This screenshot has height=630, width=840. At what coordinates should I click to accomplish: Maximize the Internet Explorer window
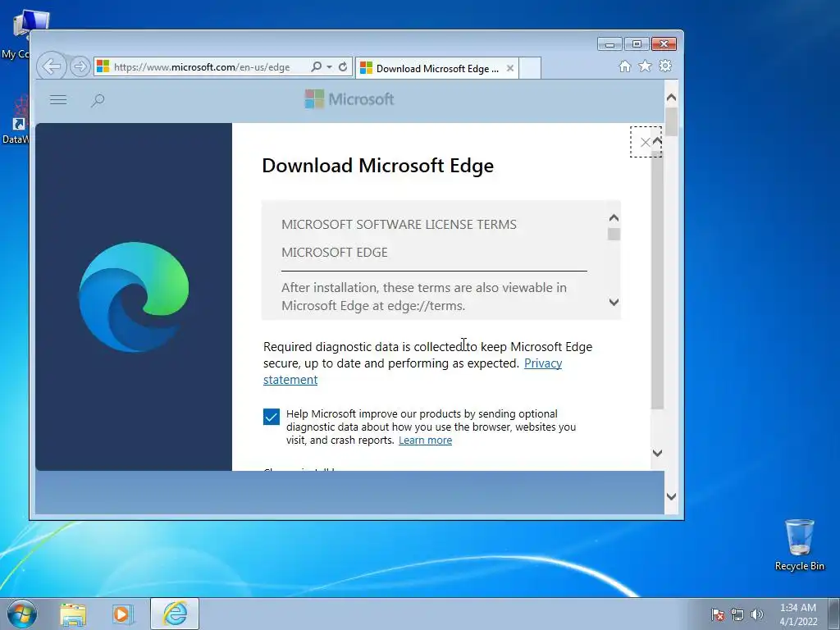pos(637,44)
